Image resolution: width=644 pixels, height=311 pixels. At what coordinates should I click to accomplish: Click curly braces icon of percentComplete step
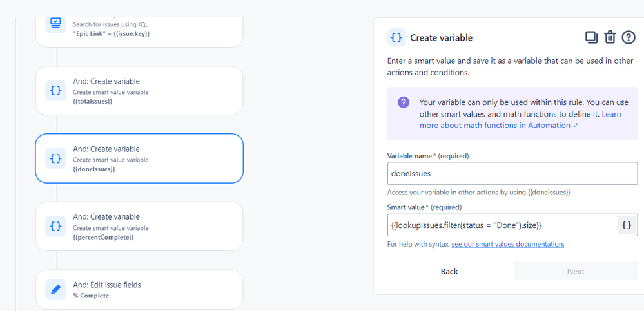coord(55,226)
